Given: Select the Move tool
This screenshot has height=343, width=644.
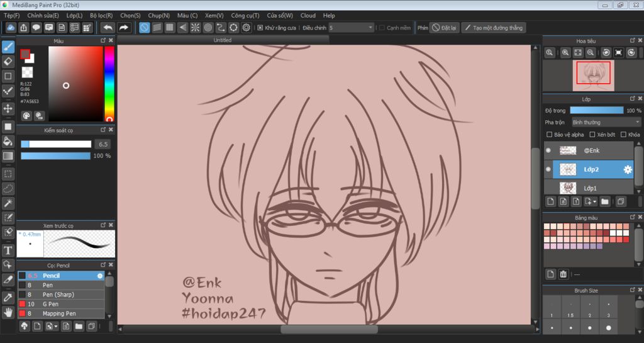Looking at the screenshot, I should pyautogui.click(x=8, y=108).
